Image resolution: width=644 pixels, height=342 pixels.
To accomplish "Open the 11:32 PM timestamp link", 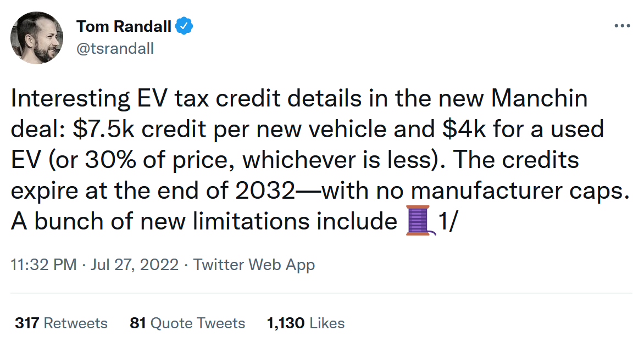I will click(43, 265).
